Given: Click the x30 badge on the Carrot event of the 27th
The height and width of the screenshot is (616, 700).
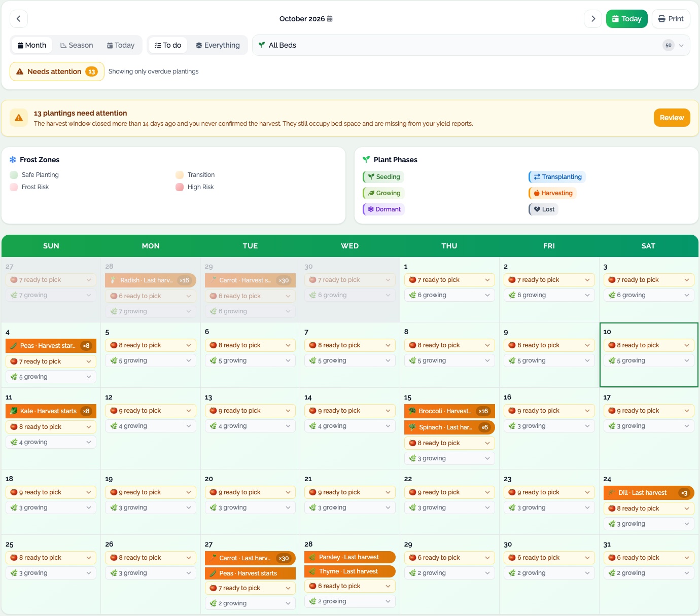Looking at the screenshot, I should (284, 558).
